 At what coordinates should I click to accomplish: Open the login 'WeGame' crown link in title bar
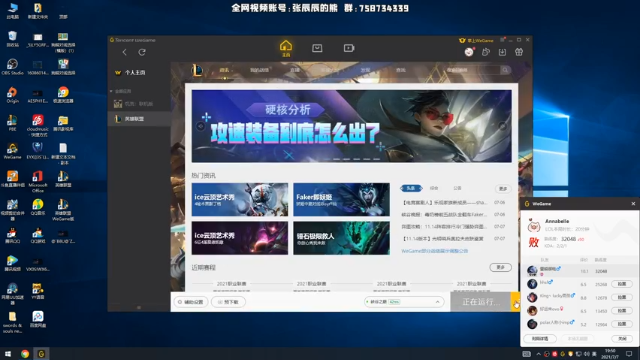point(476,40)
